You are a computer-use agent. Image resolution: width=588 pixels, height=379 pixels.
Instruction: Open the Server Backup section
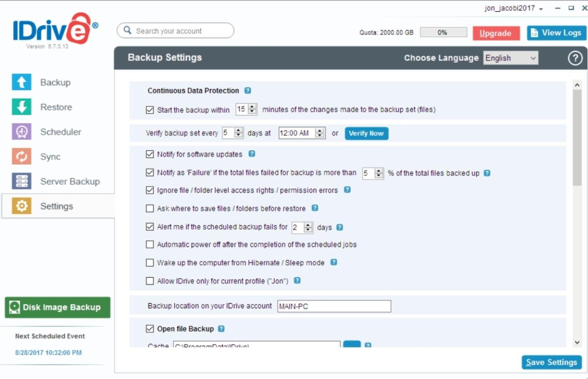(70, 181)
